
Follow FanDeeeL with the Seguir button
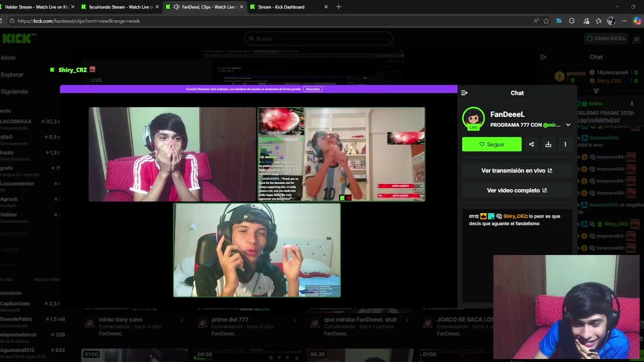pos(492,144)
